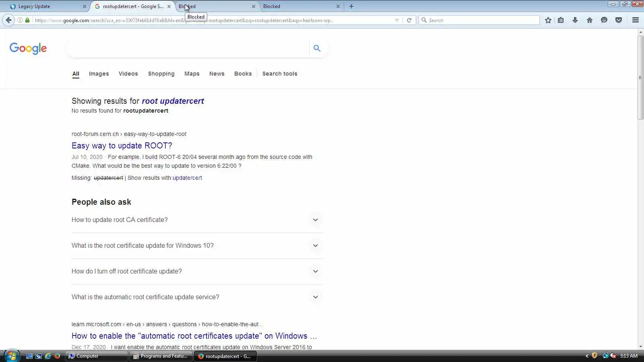
Task: Open the chat smiley toolbar icon
Action: [604, 20]
